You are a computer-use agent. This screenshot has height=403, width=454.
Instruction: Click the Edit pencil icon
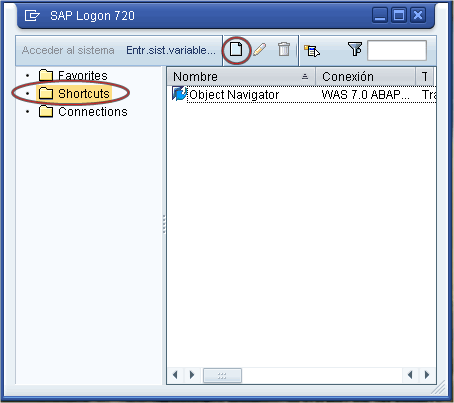coord(260,50)
